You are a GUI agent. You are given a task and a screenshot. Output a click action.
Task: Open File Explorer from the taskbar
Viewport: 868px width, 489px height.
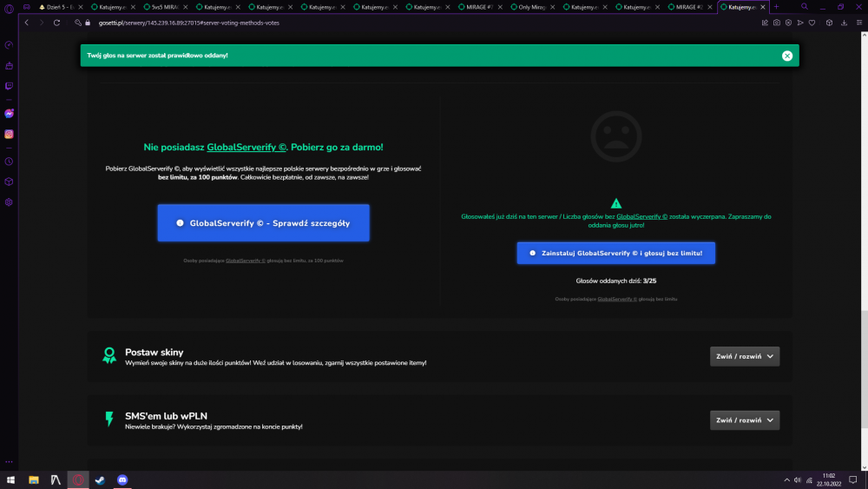(34, 479)
